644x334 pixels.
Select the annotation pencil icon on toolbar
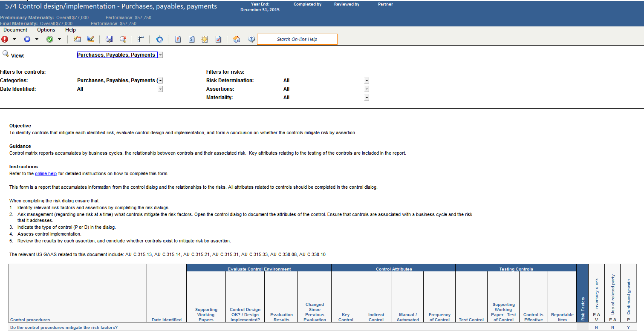point(91,39)
